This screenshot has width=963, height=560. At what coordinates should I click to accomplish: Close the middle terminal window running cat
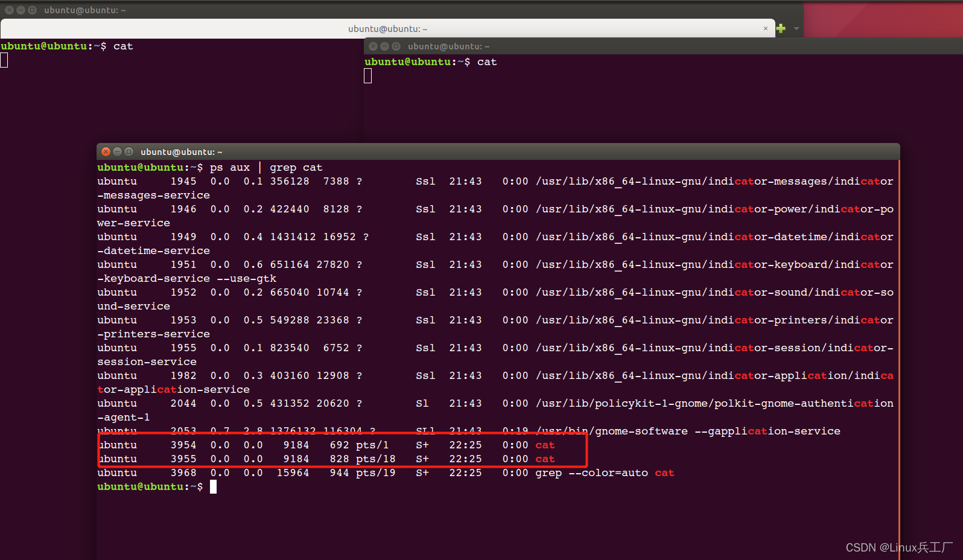(373, 46)
